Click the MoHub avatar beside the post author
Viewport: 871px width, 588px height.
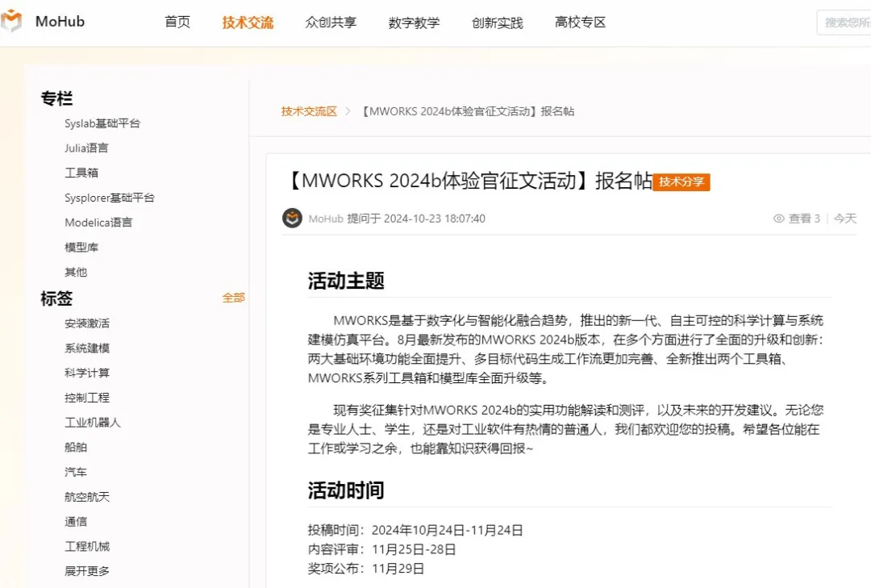292,218
